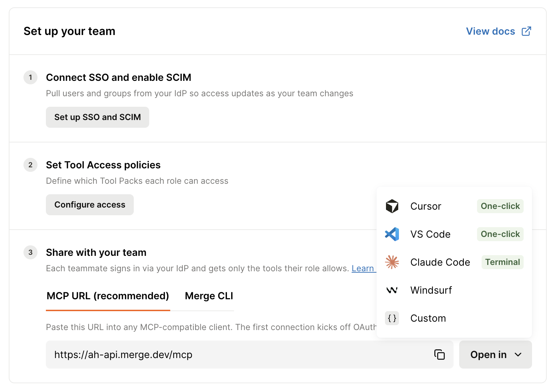Screen dimensions: 559x392
Task: Click the Cursor app icon
Action: pyautogui.click(x=392, y=206)
